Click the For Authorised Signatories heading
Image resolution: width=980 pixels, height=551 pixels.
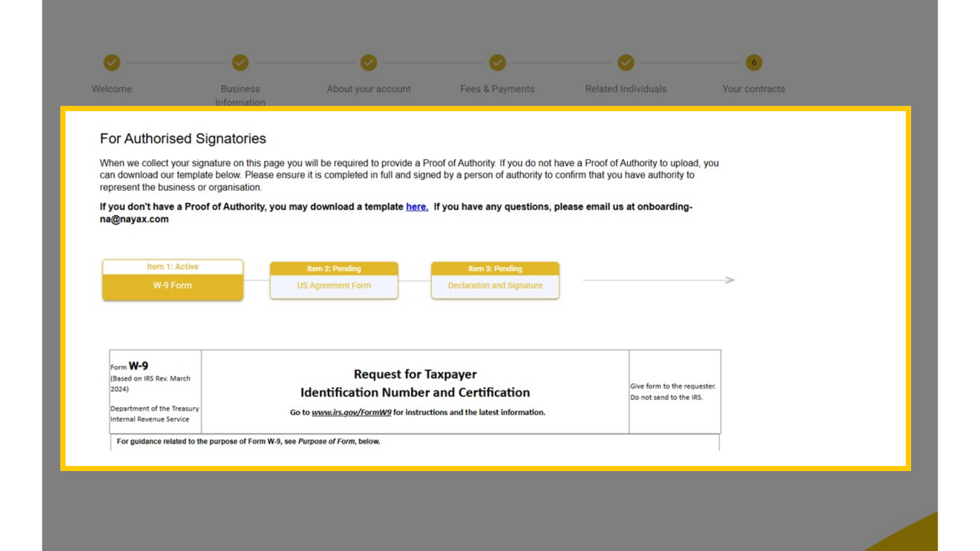(183, 139)
